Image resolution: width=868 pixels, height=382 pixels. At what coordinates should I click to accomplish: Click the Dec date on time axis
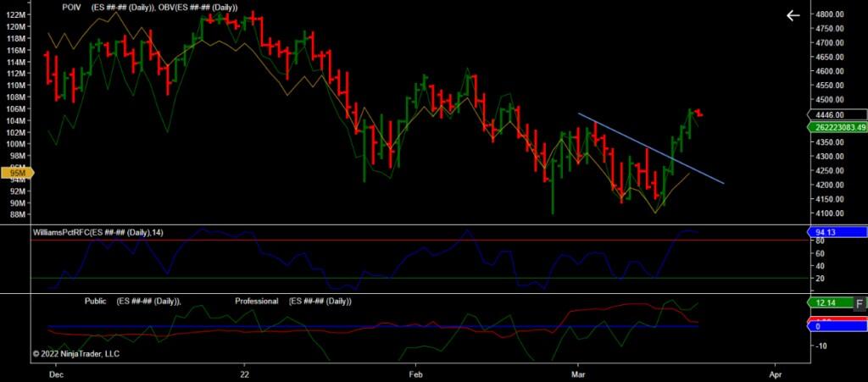[x=57, y=373]
